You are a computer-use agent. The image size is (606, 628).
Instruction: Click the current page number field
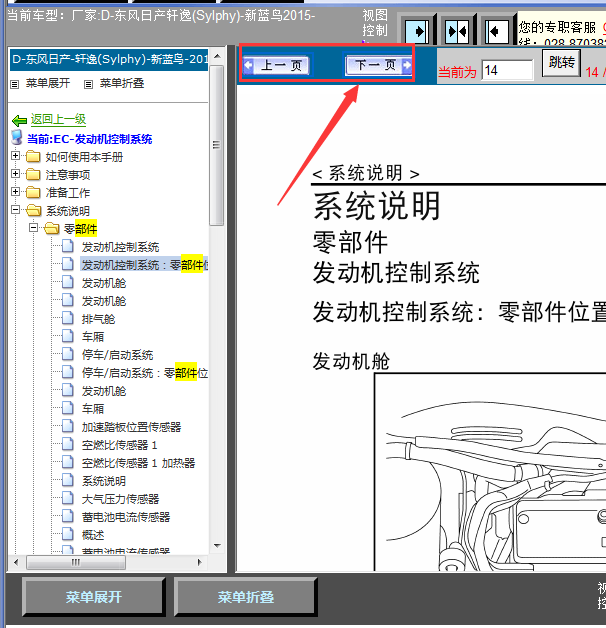(x=507, y=70)
